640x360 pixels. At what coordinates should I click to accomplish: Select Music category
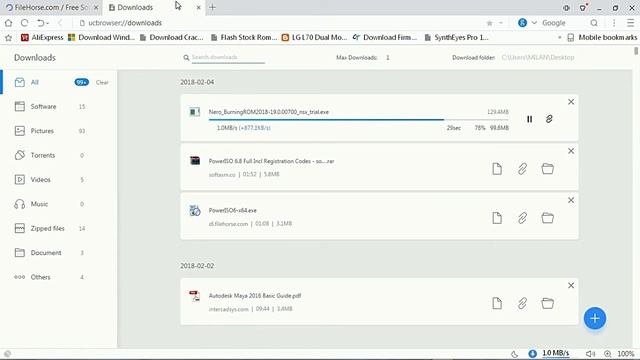(58, 204)
